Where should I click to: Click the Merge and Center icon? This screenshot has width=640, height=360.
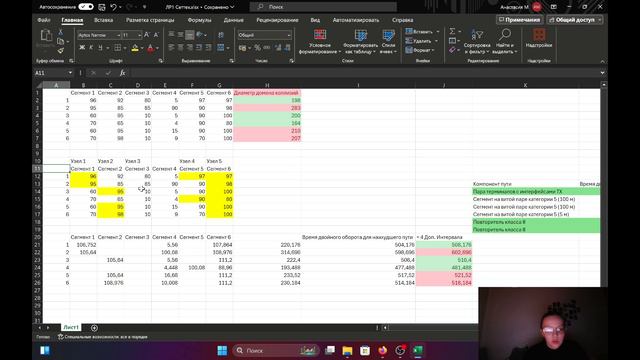[221, 48]
